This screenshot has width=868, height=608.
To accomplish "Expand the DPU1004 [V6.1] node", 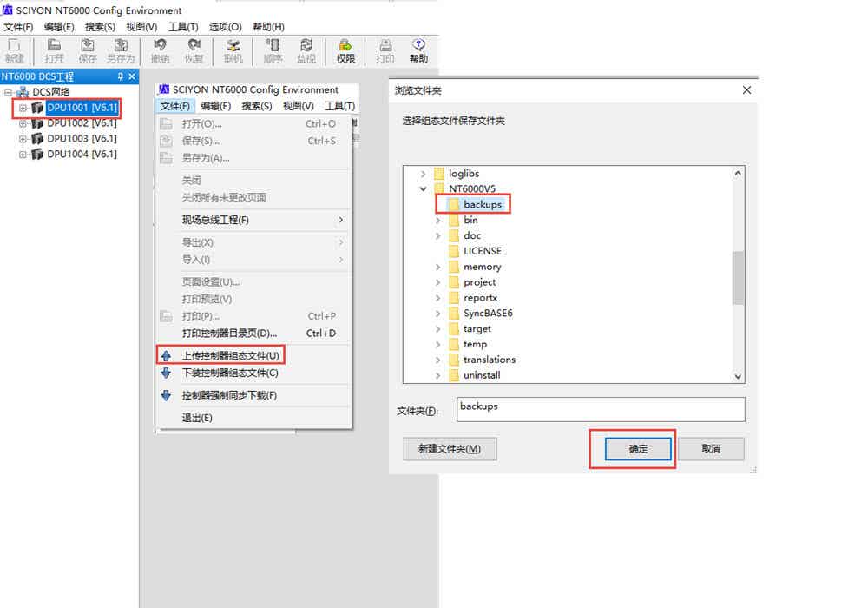I will pyautogui.click(x=23, y=155).
